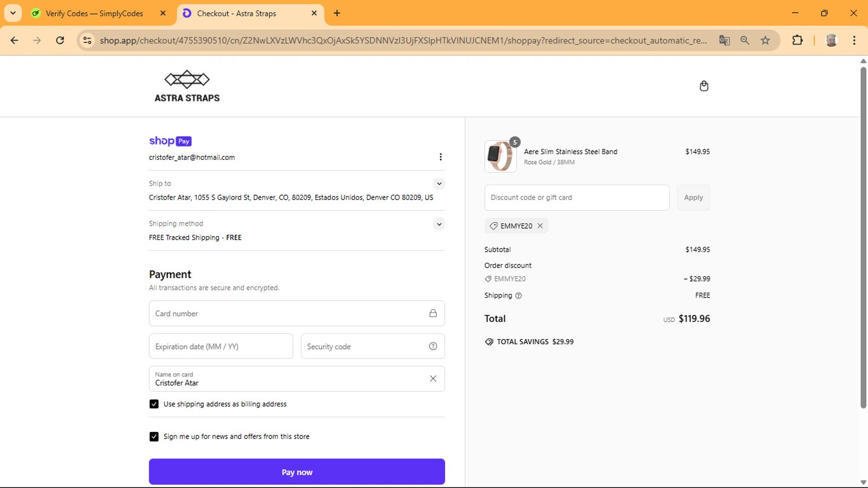This screenshot has width=868, height=488.
Task: Clear the Name on card field
Action: coord(433,379)
